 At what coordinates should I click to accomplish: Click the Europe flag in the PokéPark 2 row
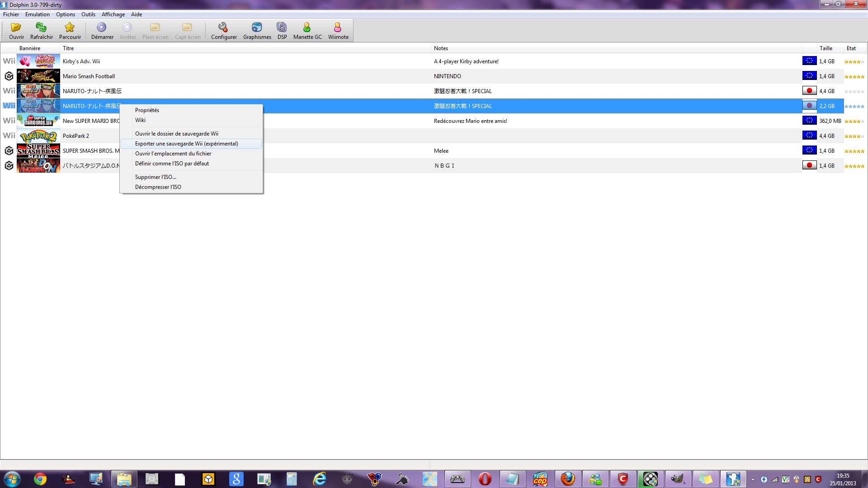[x=809, y=136]
